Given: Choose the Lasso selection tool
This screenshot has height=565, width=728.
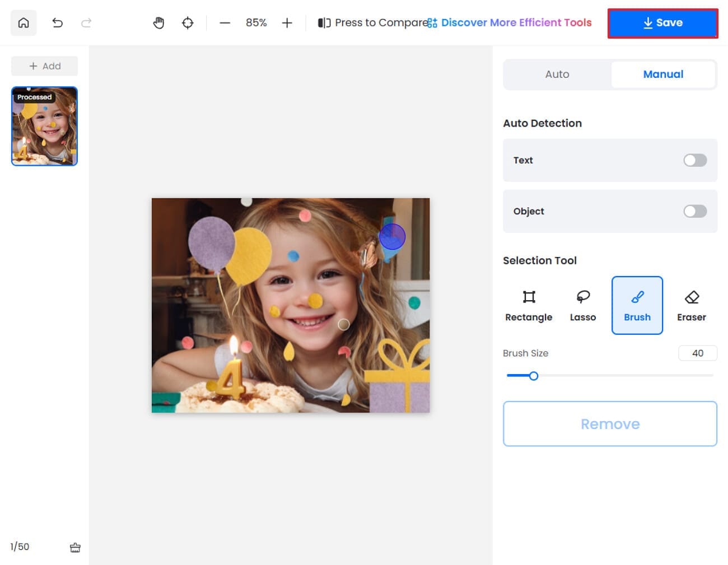Looking at the screenshot, I should pyautogui.click(x=583, y=306).
